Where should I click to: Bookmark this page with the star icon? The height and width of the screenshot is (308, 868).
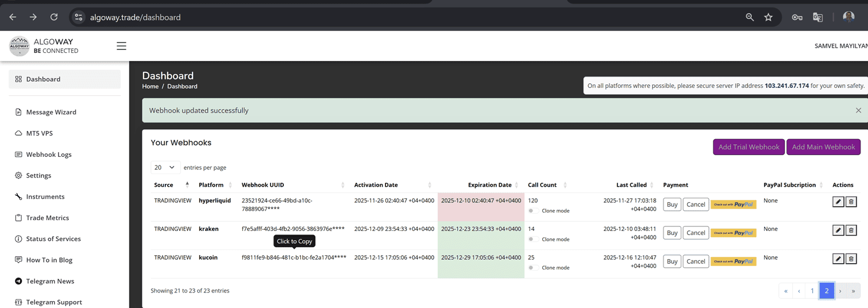coord(768,17)
